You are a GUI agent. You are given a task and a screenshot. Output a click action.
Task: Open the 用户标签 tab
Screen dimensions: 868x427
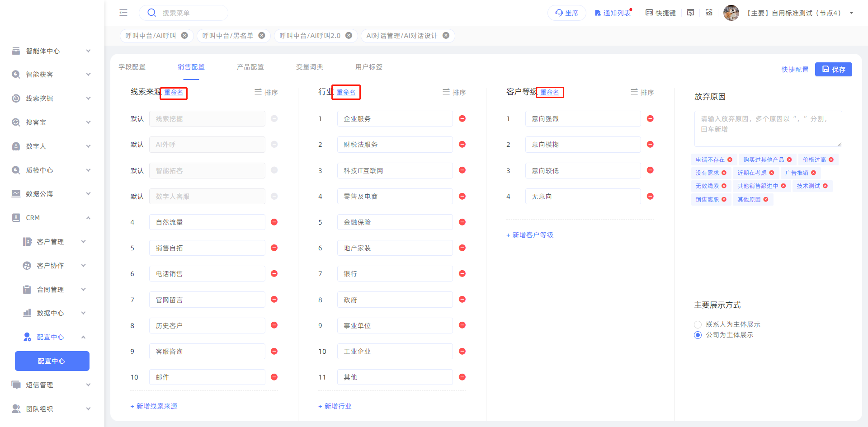click(x=369, y=67)
